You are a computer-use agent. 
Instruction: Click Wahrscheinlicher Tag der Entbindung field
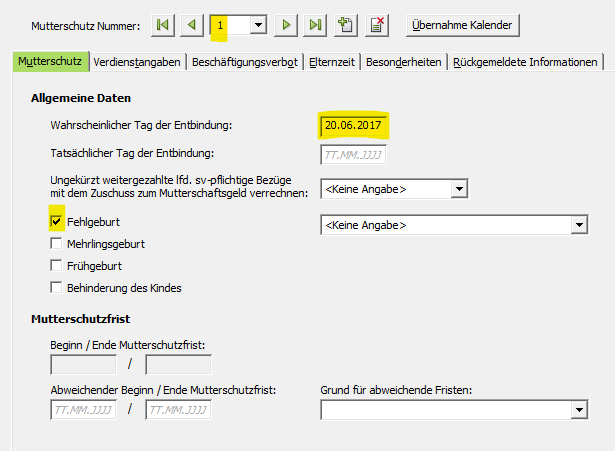click(353, 125)
